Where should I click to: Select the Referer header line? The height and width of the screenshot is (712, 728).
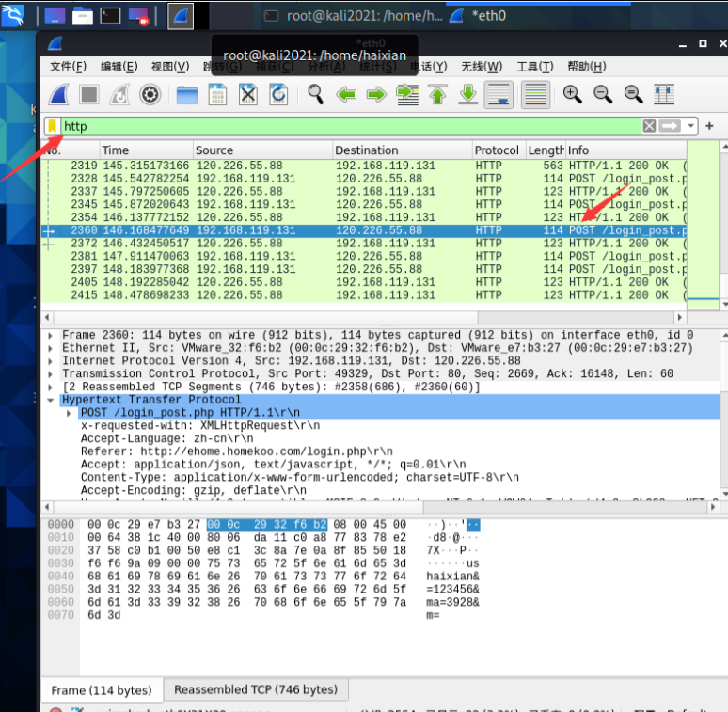237,451
